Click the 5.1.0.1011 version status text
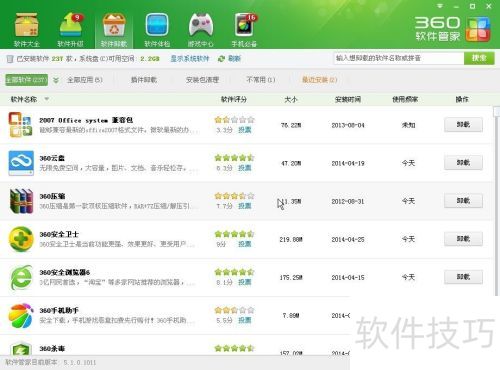Image resolution: width=500 pixels, height=370 pixels. pyautogui.click(x=80, y=362)
